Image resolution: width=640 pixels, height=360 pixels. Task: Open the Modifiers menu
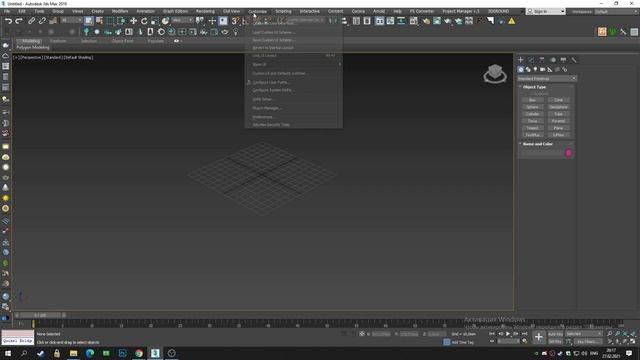pos(120,11)
